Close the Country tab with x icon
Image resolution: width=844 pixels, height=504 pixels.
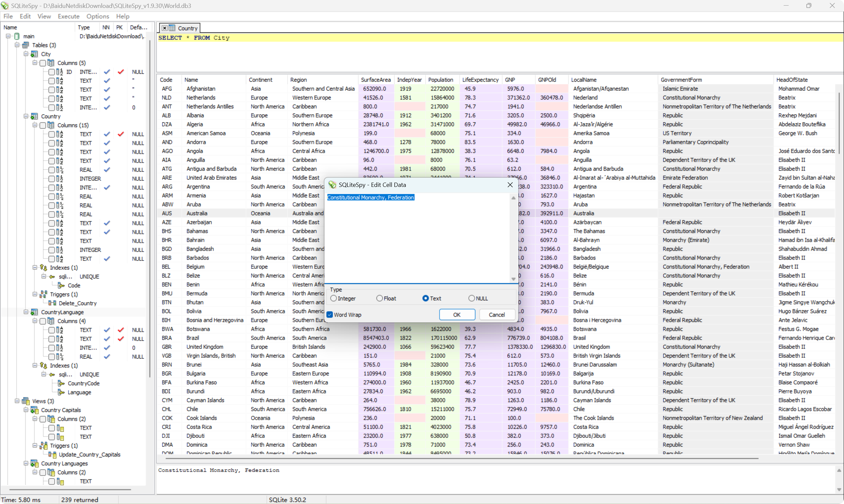[x=165, y=28]
